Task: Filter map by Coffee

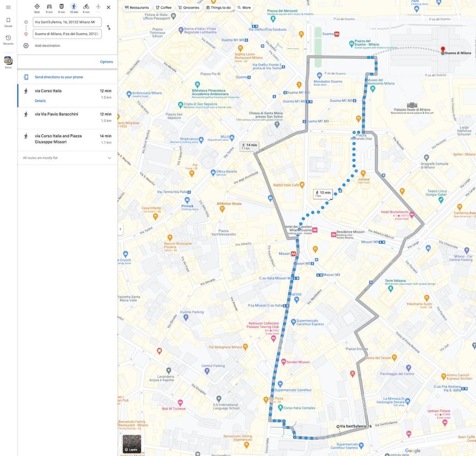Action: (164, 8)
